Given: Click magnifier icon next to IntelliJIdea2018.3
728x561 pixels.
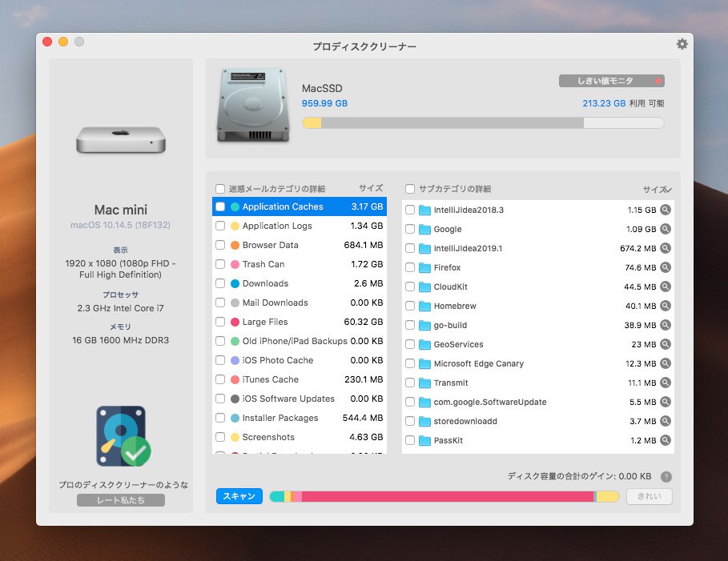Looking at the screenshot, I should [665, 210].
